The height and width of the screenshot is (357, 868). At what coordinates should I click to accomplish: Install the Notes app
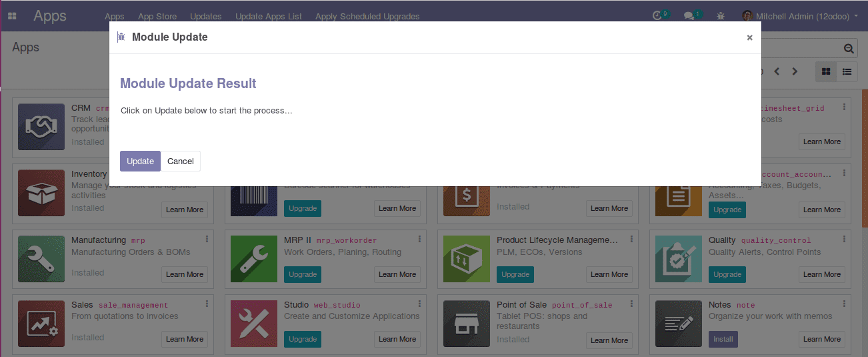pos(723,339)
